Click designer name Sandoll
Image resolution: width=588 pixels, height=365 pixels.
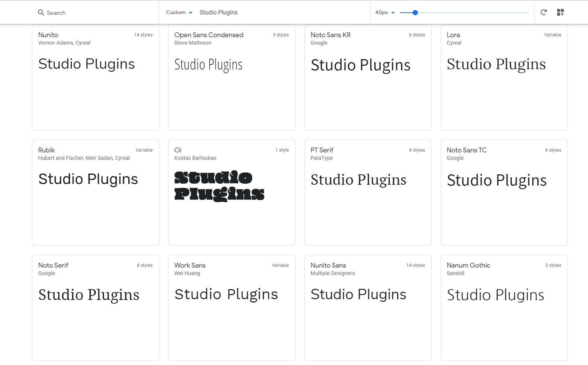click(x=456, y=274)
